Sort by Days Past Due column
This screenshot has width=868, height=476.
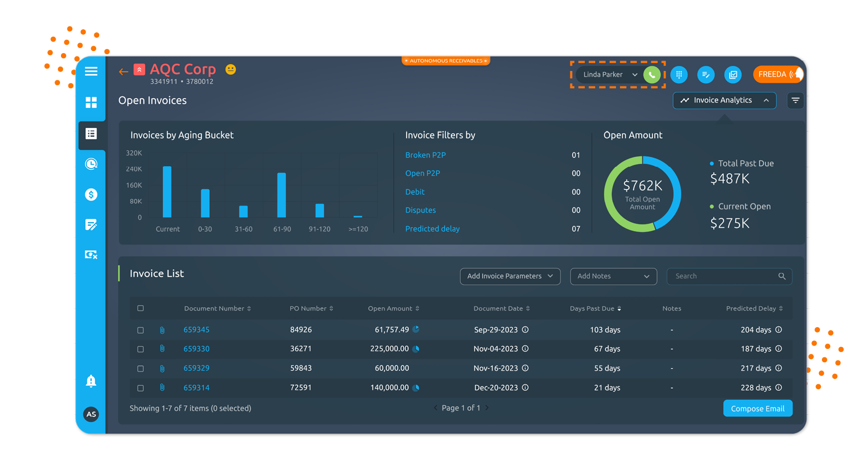pos(595,309)
